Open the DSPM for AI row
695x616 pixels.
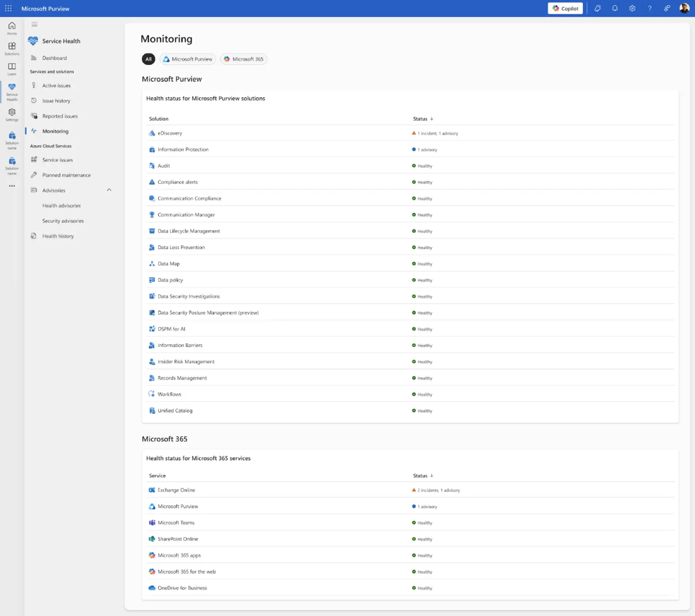[410, 329]
